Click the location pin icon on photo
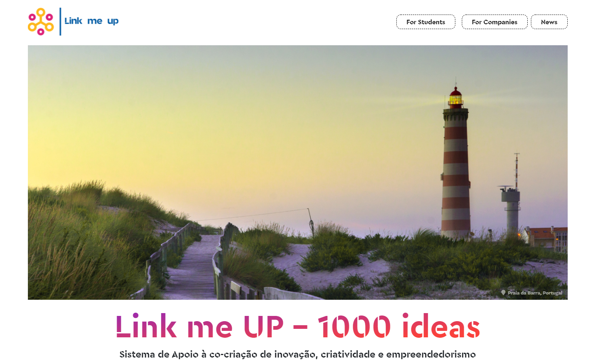Screen dimensions: 600x364 point(503,292)
